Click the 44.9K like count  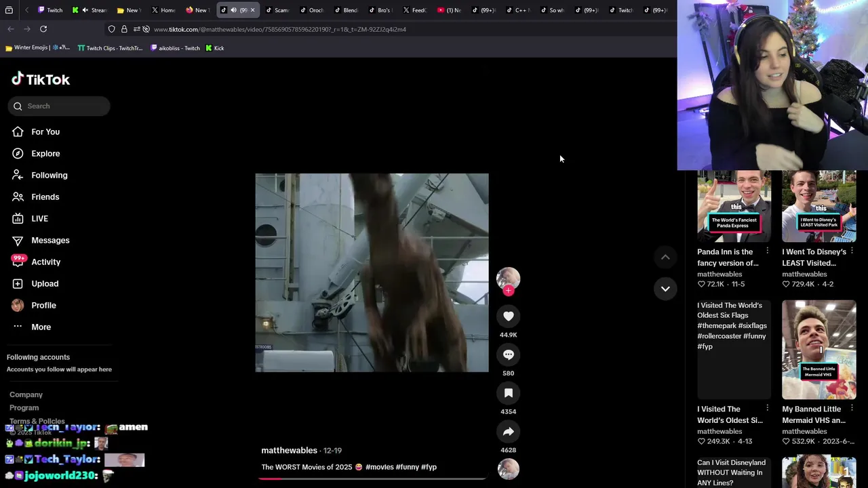point(508,335)
